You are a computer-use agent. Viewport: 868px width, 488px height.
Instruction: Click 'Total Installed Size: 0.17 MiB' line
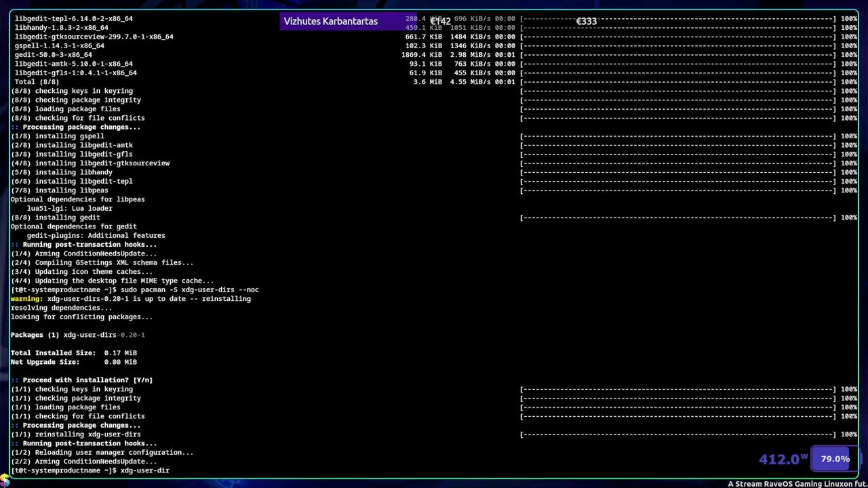click(x=74, y=353)
